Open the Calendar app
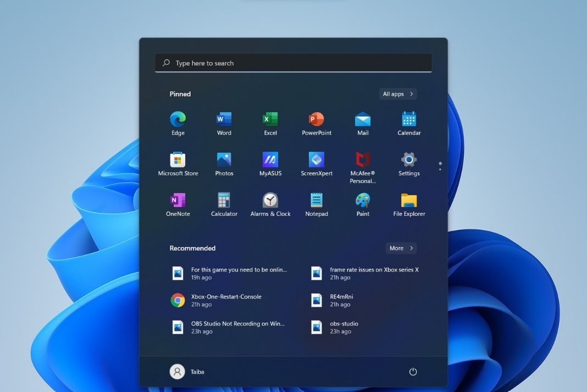The image size is (587, 392). tap(408, 123)
